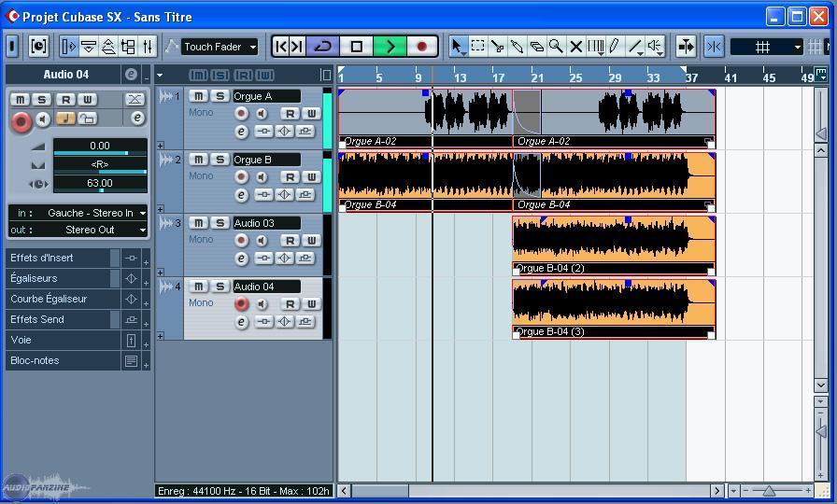Viewport: 837px width, 504px height.
Task: Click the Inspector volume slider at 0.00
Action: pos(100,147)
